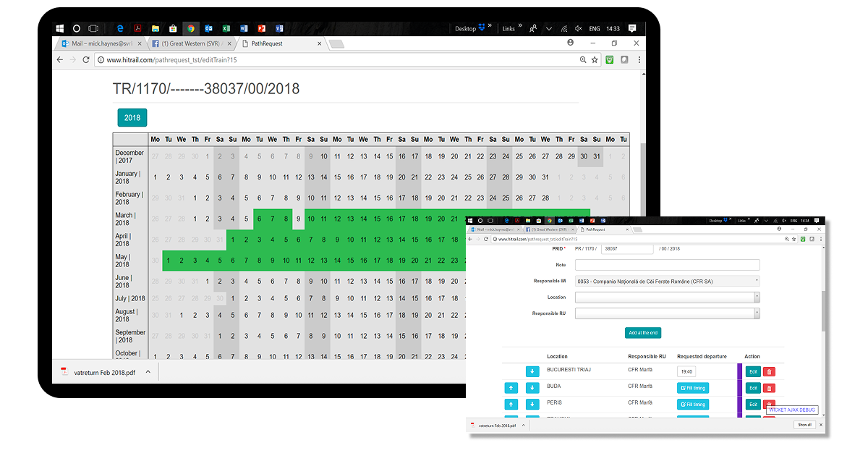Click Fill timing for BUDA
This screenshot has height=456, width=868.
point(693,388)
